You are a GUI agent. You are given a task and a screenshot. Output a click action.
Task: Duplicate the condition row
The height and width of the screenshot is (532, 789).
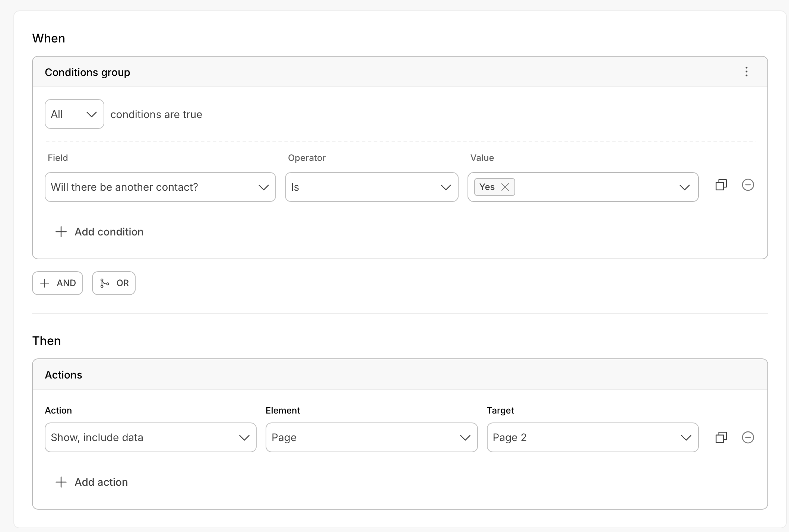721,185
